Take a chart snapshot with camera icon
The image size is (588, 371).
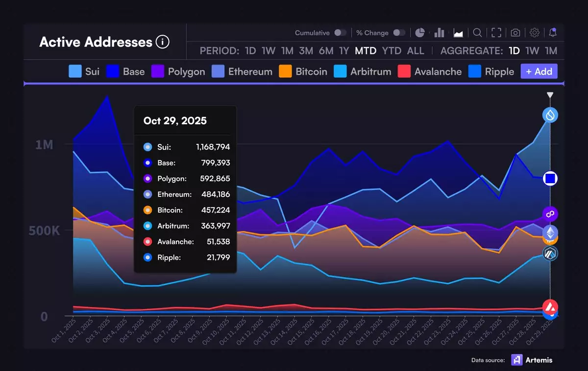click(x=515, y=33)
